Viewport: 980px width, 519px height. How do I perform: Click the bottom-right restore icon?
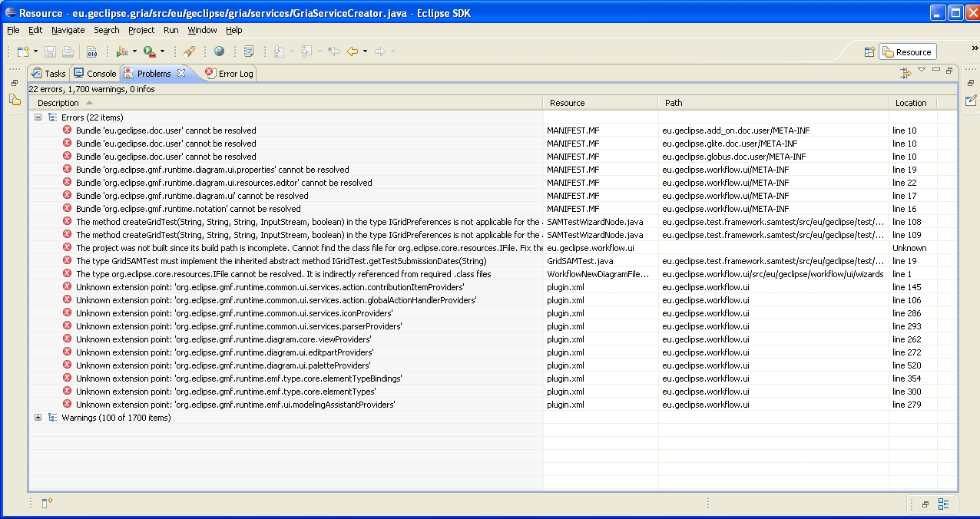click(x=925, y=504)
